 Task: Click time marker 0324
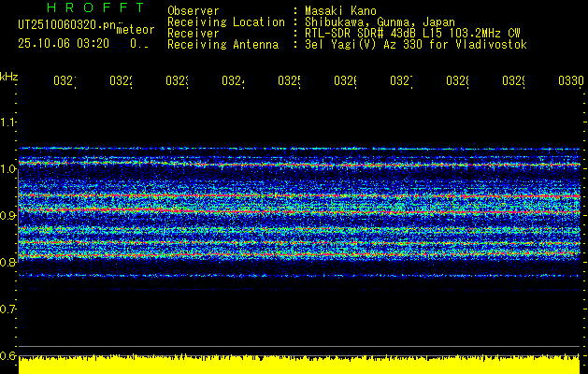233,80
